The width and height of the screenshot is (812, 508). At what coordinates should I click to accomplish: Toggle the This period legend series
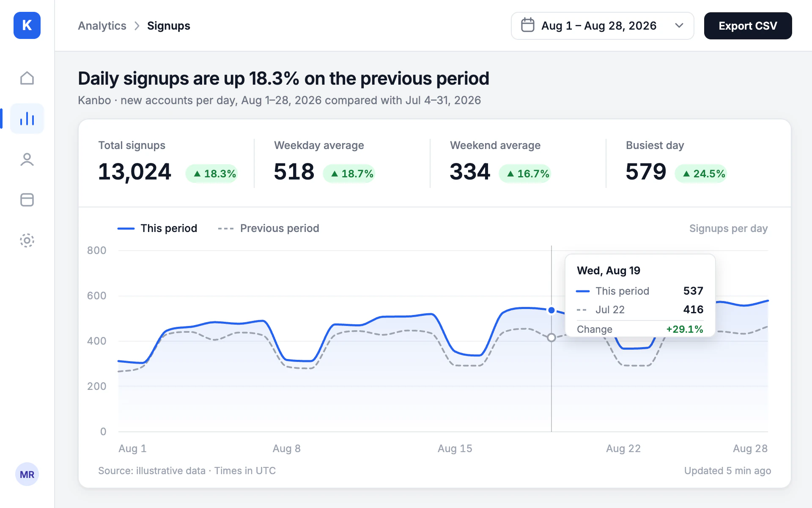157,228
